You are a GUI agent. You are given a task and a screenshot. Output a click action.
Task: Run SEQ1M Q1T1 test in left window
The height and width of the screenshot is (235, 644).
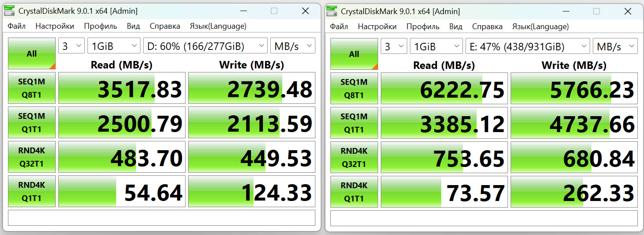coord(32,123)
